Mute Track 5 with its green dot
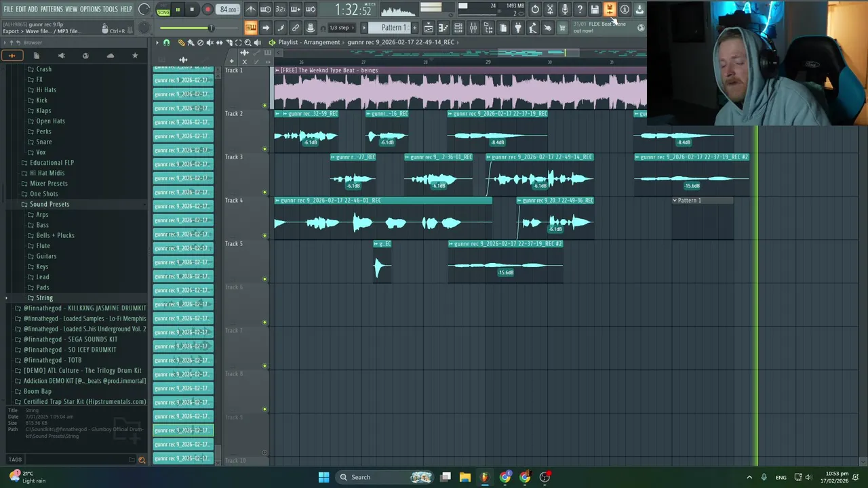This screenshot has height=488, width=868. click(x=264, y=279)
